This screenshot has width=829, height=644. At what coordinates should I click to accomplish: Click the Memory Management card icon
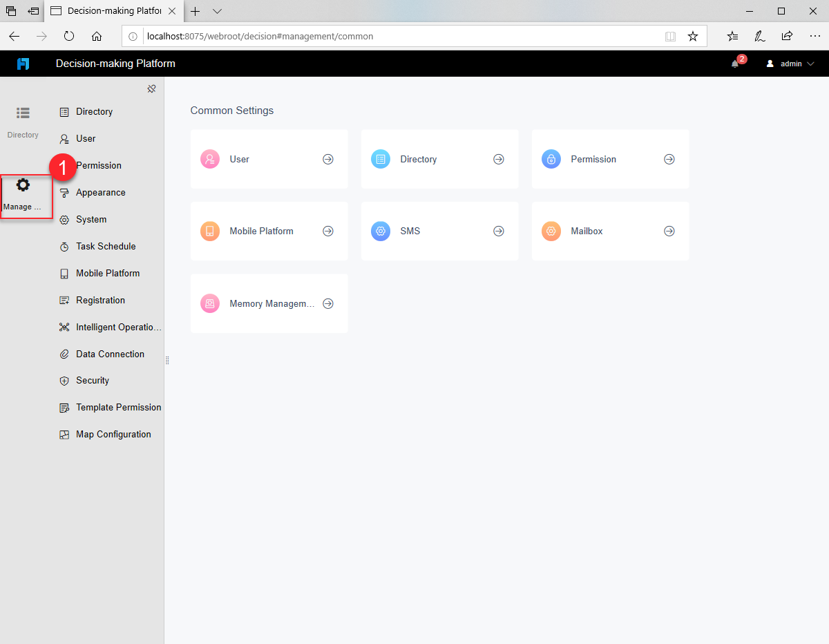(209, 303)
